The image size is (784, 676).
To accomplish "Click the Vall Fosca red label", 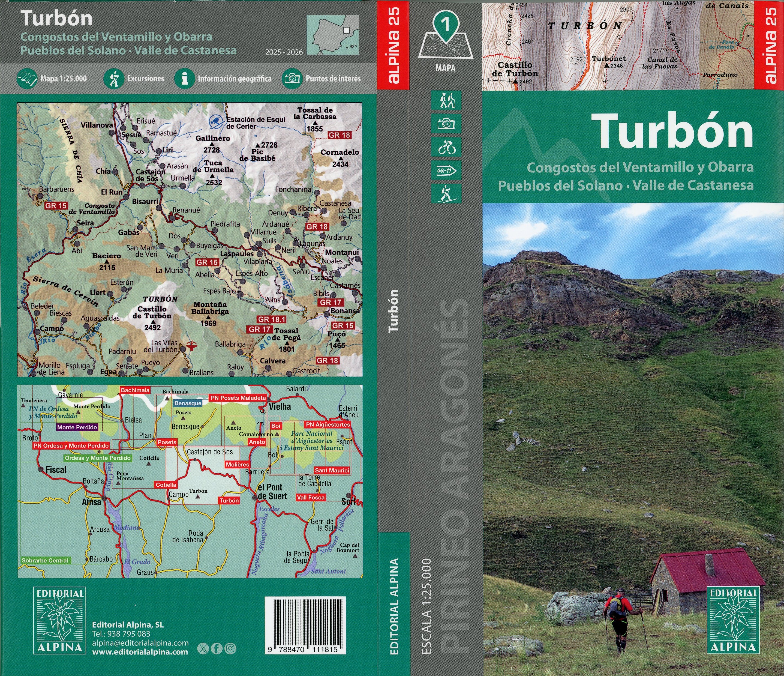I will tap(311, 497).
